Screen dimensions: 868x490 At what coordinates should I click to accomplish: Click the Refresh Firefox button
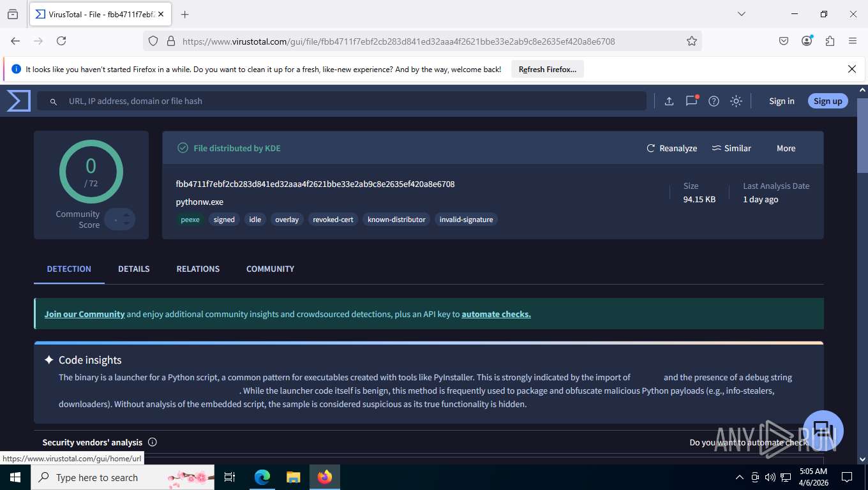(548, 70)
